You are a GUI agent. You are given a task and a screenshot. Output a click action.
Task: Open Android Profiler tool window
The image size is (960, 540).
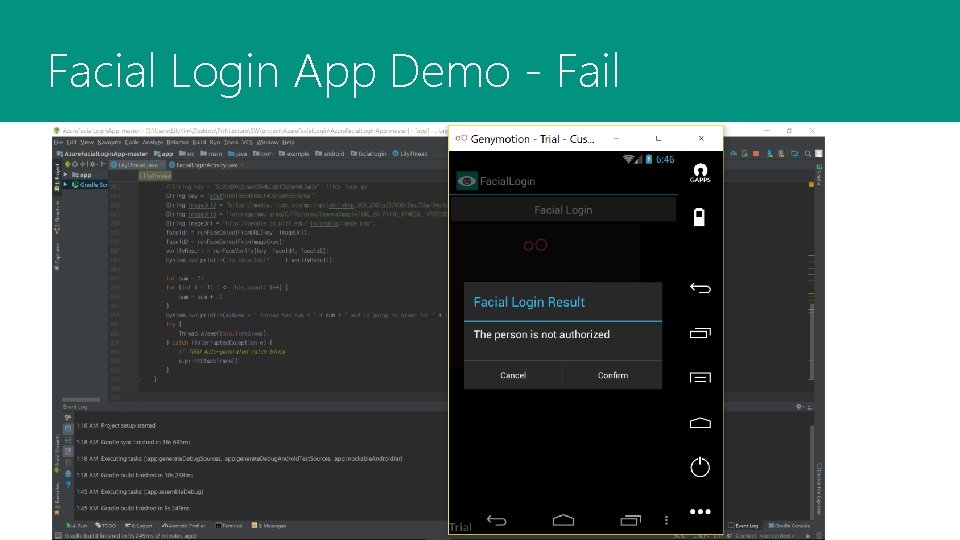click(x=183, y=525)
